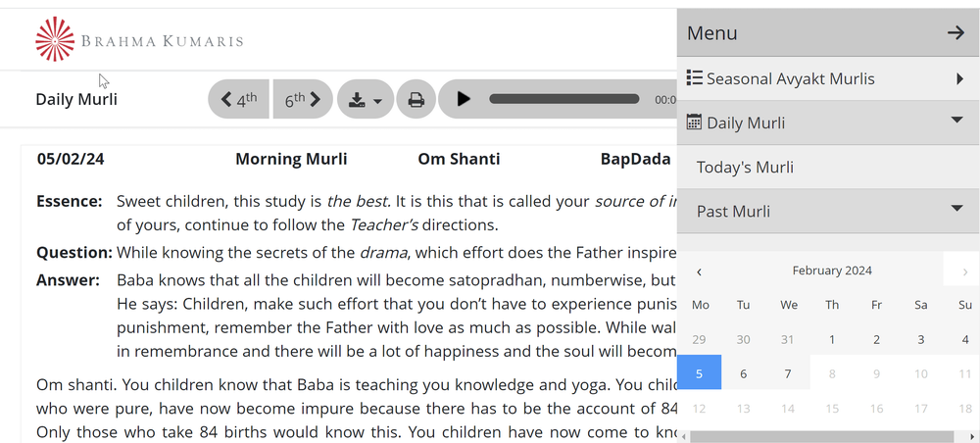980x443 pixels.
Task: Open the download options dropdown
Action: tap(365, 99)
